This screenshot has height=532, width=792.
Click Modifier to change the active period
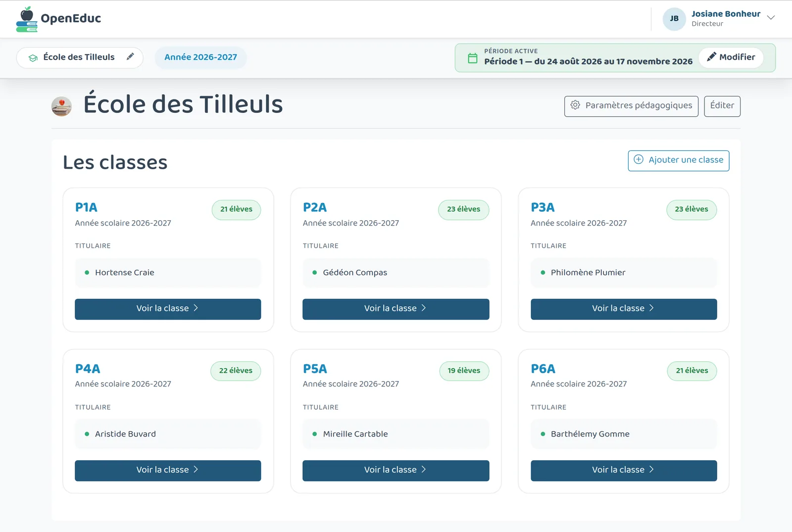731,57
